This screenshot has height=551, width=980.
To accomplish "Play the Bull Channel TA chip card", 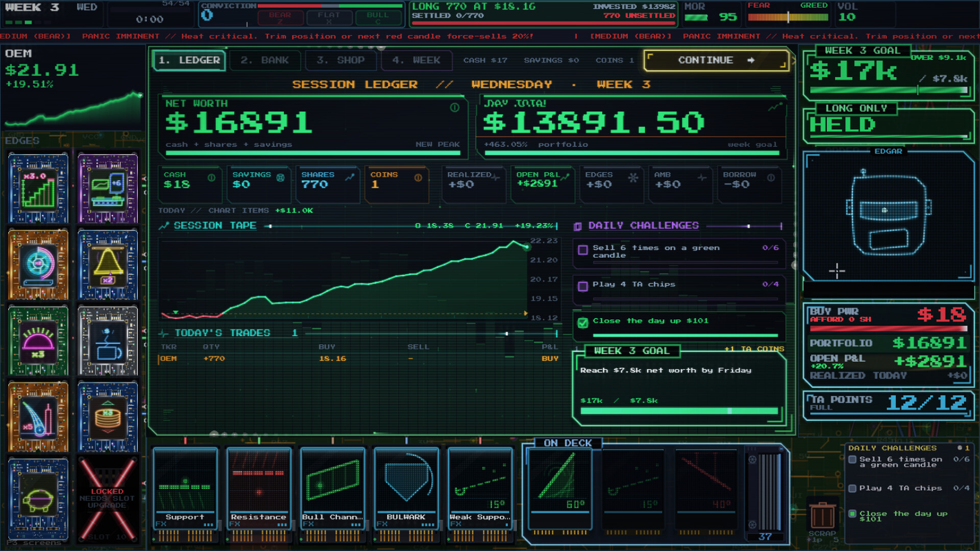I will 332,495.
